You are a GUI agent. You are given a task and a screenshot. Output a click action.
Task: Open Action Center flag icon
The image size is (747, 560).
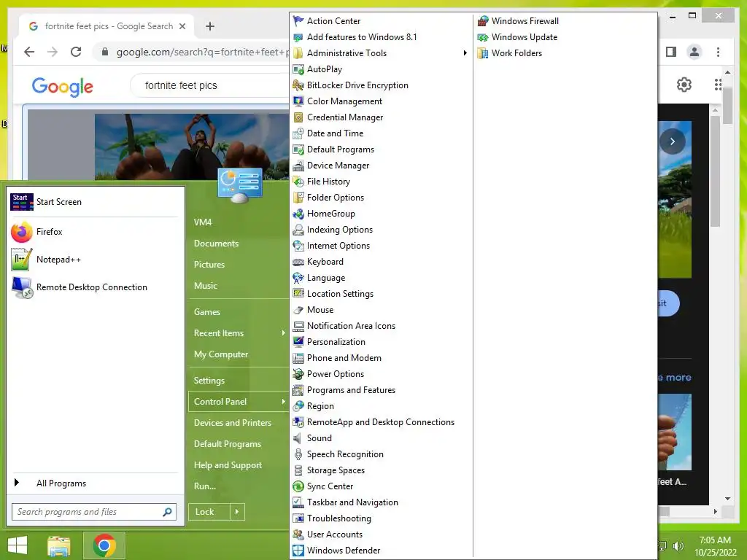pyautogui.click(x=298, y=21)
